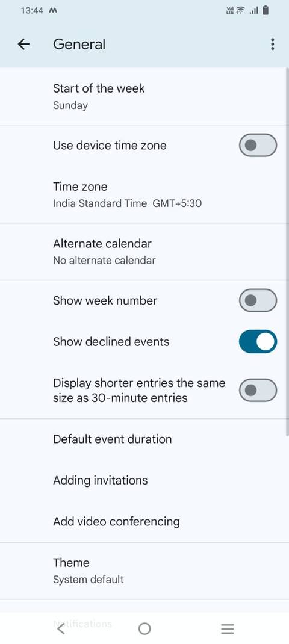
Task: Tap the battery icon in status bar
Action: pyautogui.click(x=266, y=10)
